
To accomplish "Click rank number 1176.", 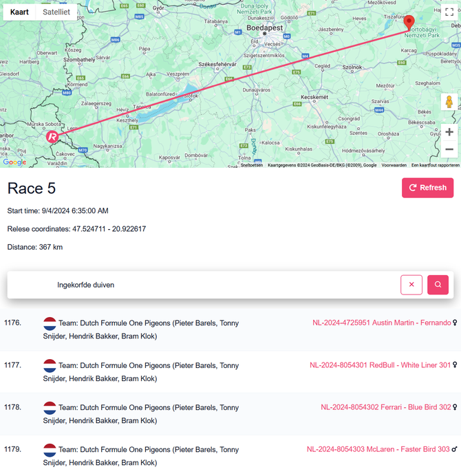I will point(13,323).
